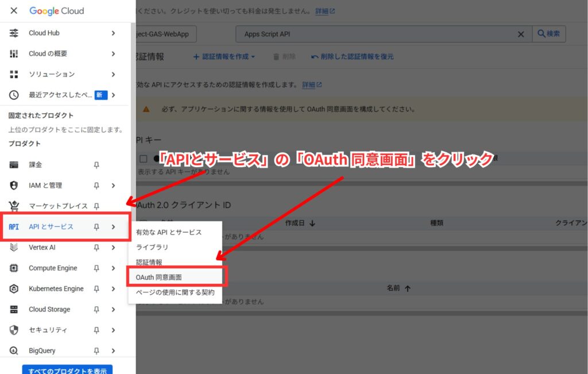
Task: Open Cloud Hub menu entry
Action: tap(44, 33)
